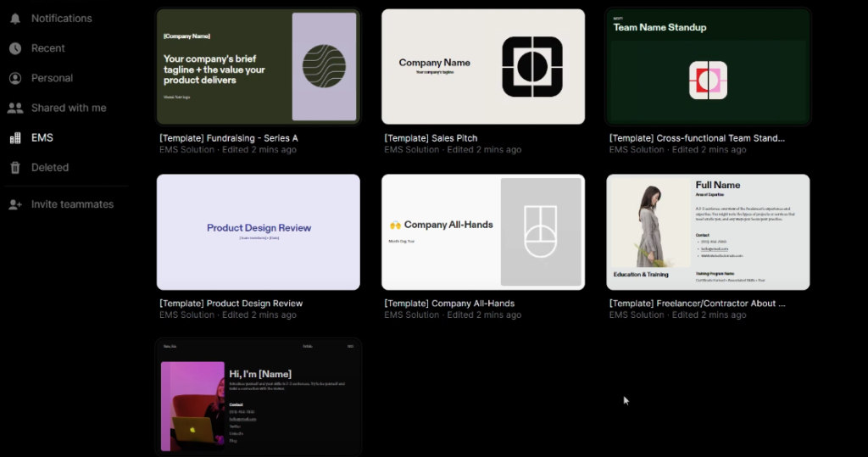The width and height of the screenshot is (868, 457).
Task: Open the Fundraising - Series A template thumbnail
Action: point(259,67)
